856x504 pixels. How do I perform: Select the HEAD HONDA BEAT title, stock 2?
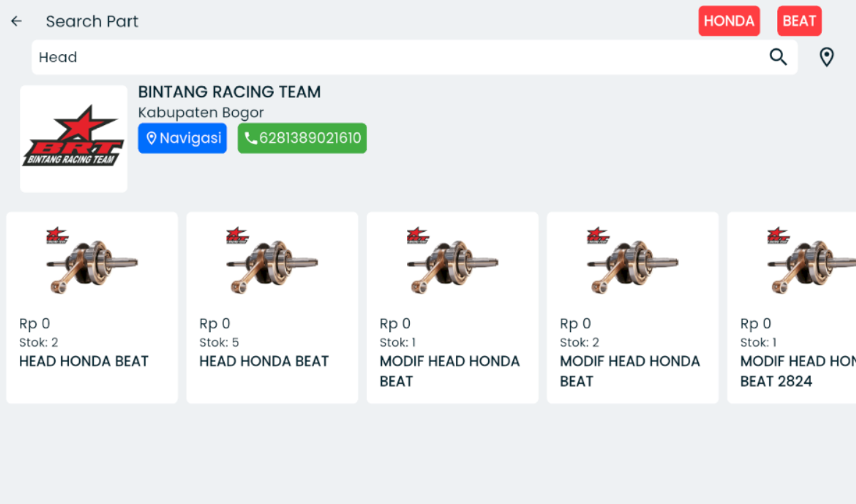[84, 361]
